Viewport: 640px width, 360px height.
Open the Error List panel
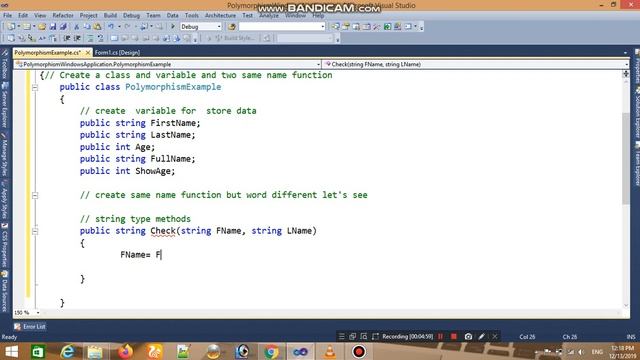(x=30, y=327)
